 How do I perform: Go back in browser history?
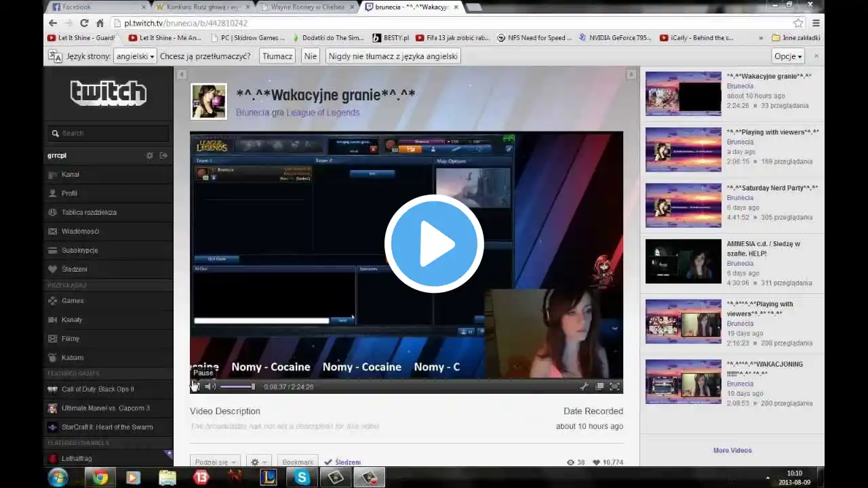click(52, 23)
